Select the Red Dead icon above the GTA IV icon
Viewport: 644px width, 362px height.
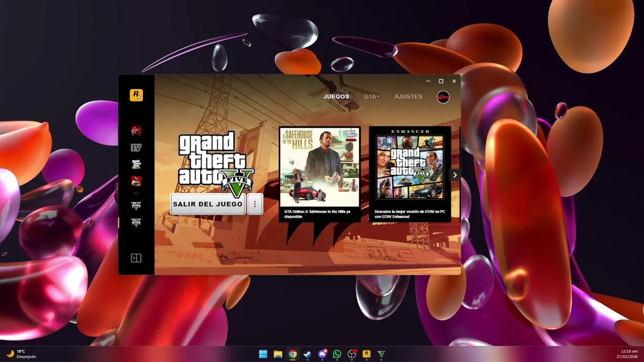coord(136,131)
